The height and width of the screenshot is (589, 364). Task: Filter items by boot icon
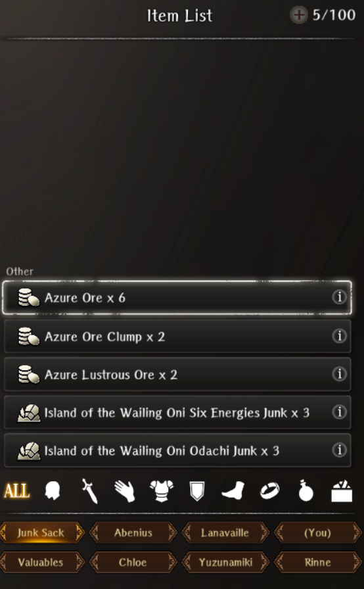click(233, 491)
